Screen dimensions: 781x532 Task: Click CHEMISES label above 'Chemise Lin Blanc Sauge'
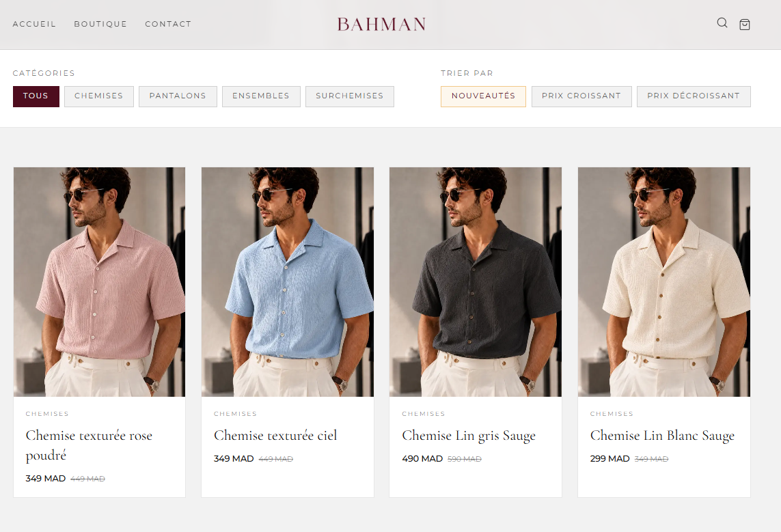point(612,414)
